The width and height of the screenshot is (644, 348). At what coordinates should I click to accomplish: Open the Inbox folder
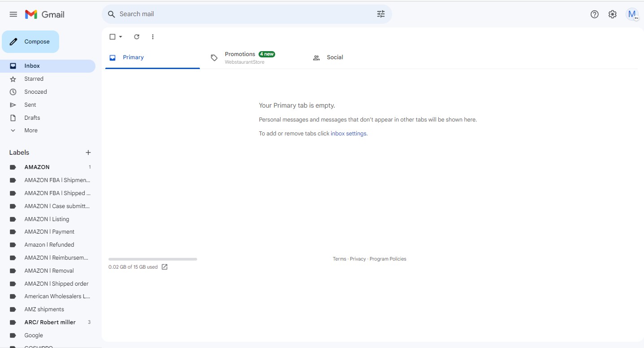coord(48,66)
